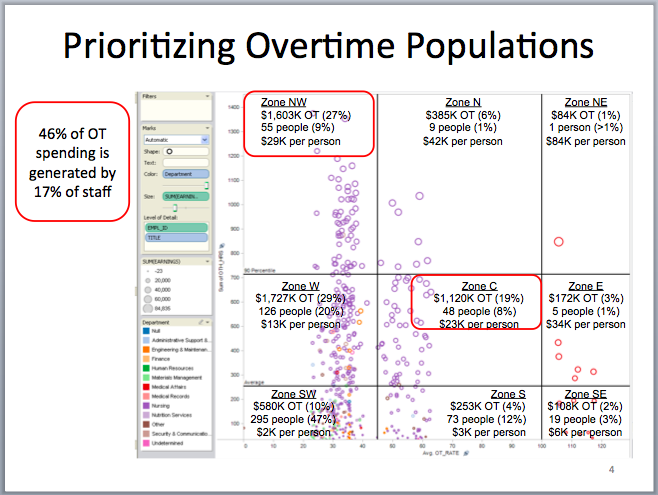Screen dimensions: 658x495
Task: Click the -23 size legend entry
Action: coord(158,271)
